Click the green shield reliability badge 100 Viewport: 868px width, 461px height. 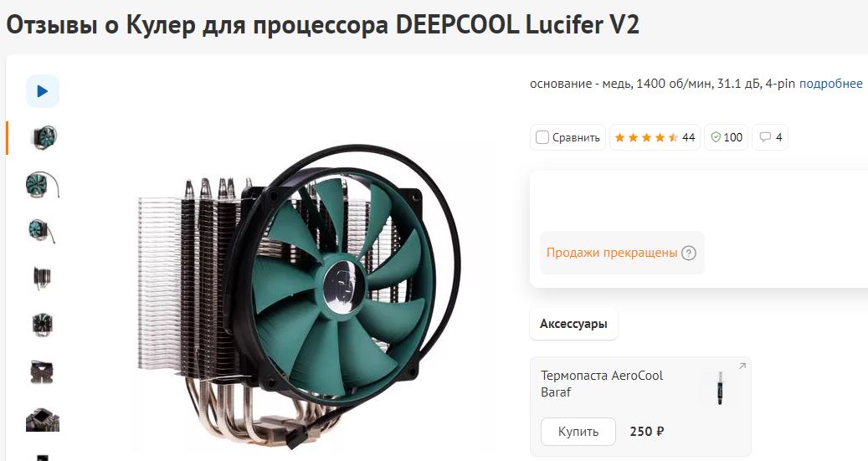727,137
